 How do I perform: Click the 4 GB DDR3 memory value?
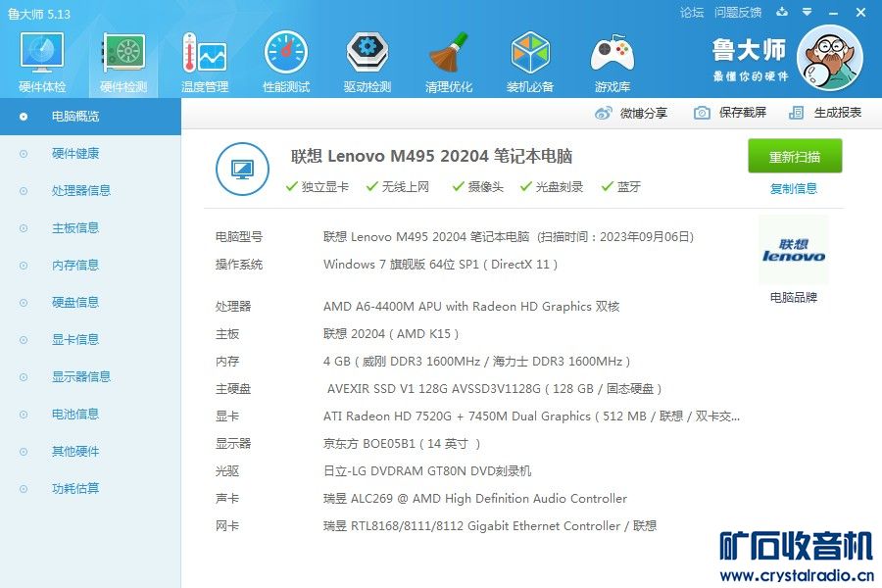tap(476, 362)
